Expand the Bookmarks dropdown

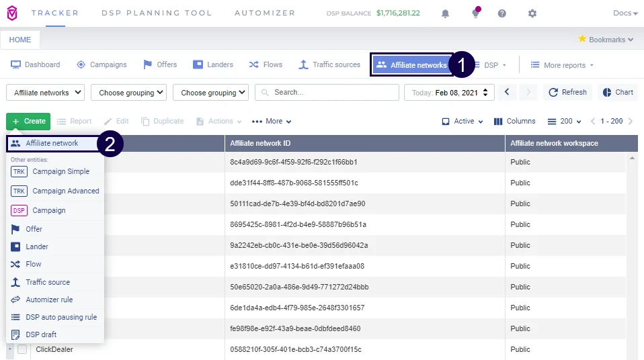(x=606, y=40)
